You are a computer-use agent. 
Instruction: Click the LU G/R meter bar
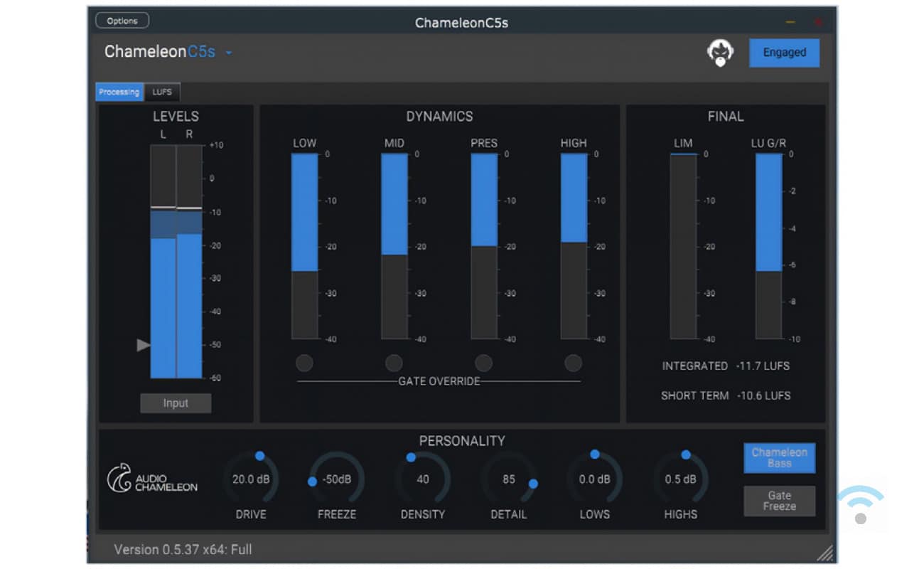pos(768,246)
